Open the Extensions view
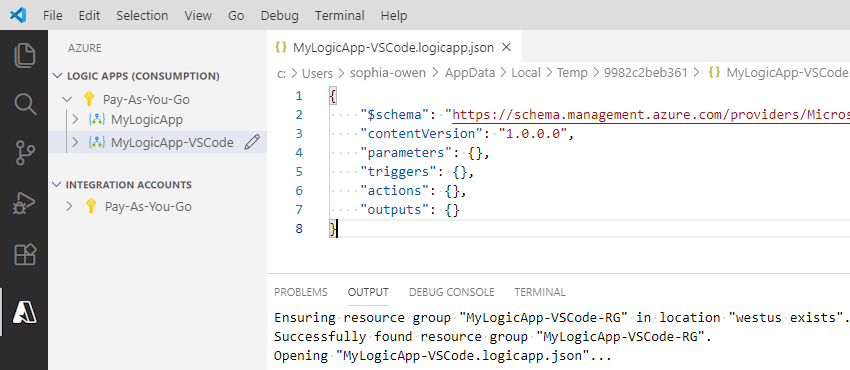This screenshot has width=850, height=370. coord(24,254)
